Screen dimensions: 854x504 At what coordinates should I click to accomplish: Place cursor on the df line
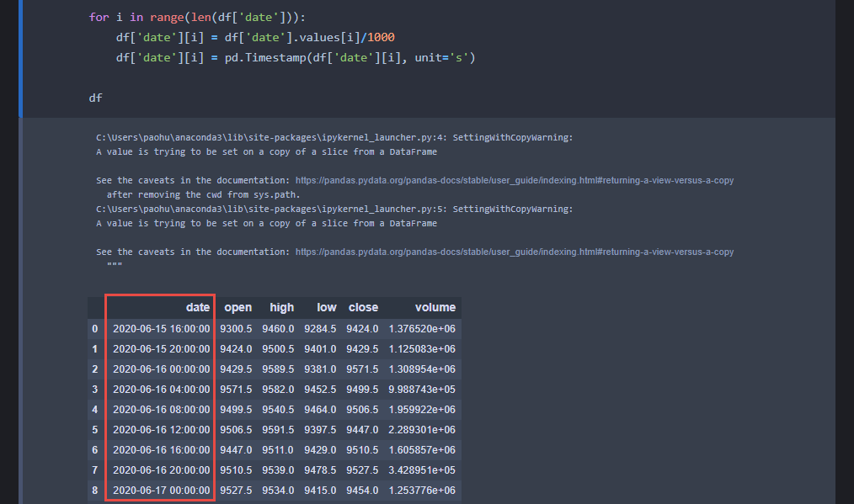[94, 98]
